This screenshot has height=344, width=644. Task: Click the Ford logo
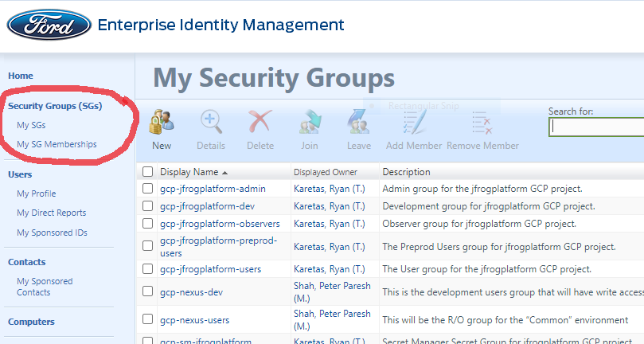49,25
